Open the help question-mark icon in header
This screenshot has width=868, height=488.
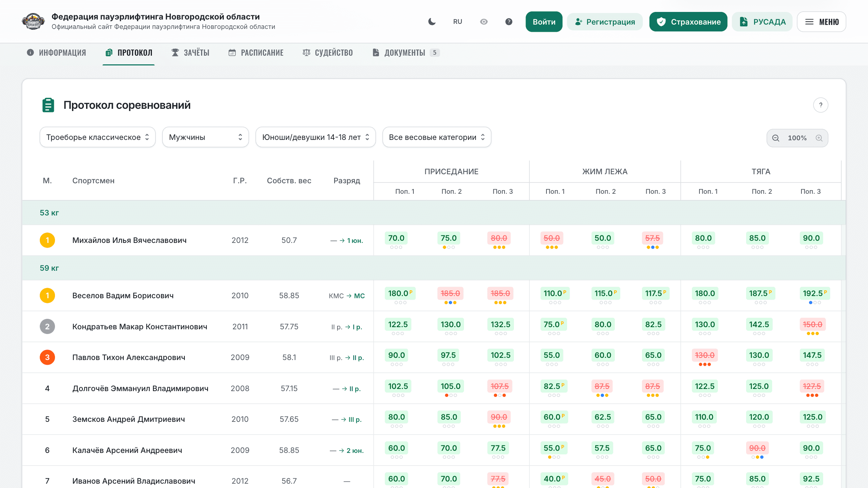(509, 22)
